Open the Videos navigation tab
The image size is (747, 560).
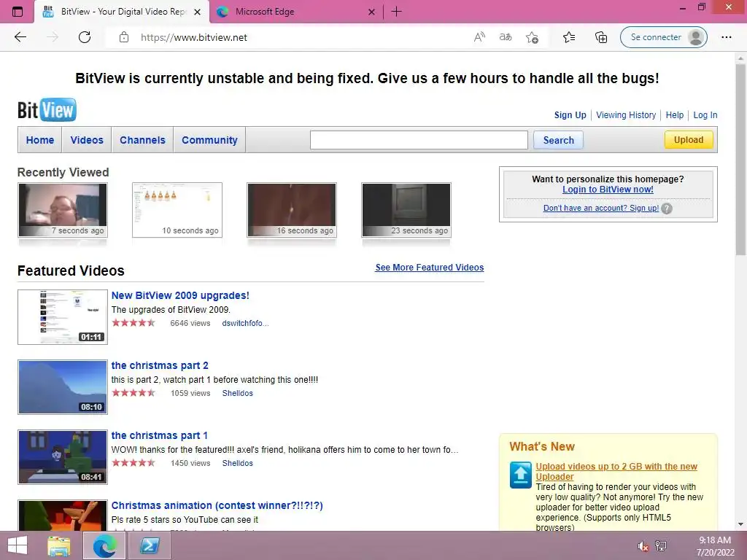[87, 140]
